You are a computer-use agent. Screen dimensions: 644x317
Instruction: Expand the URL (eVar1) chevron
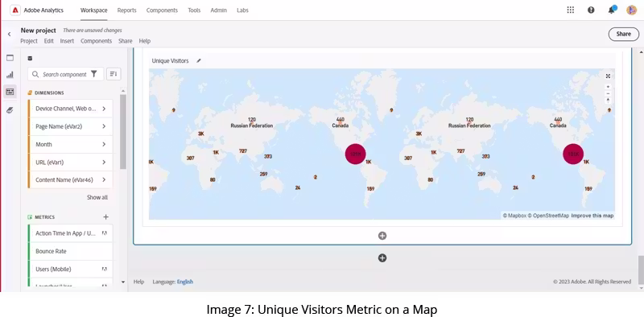click(104, 163)
